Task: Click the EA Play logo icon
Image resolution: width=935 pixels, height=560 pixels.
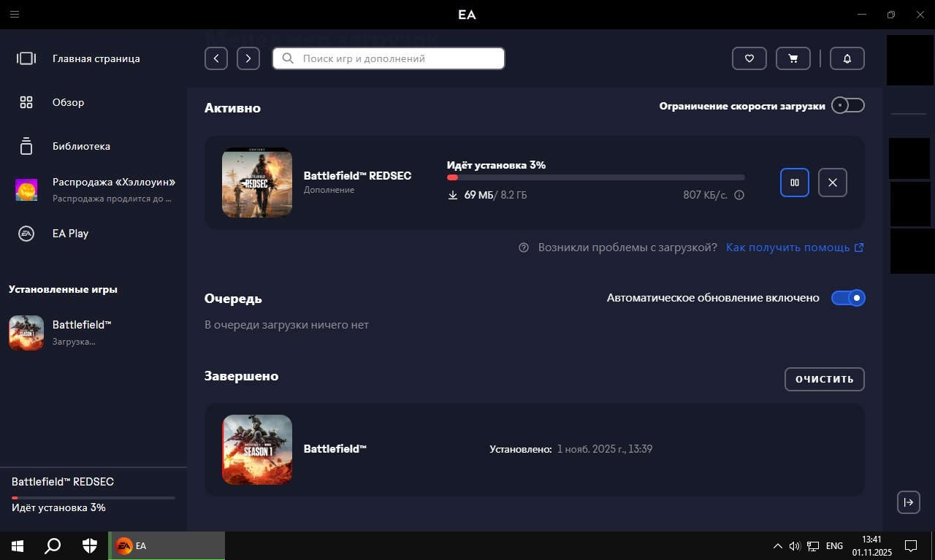Action: click(26, 234)
